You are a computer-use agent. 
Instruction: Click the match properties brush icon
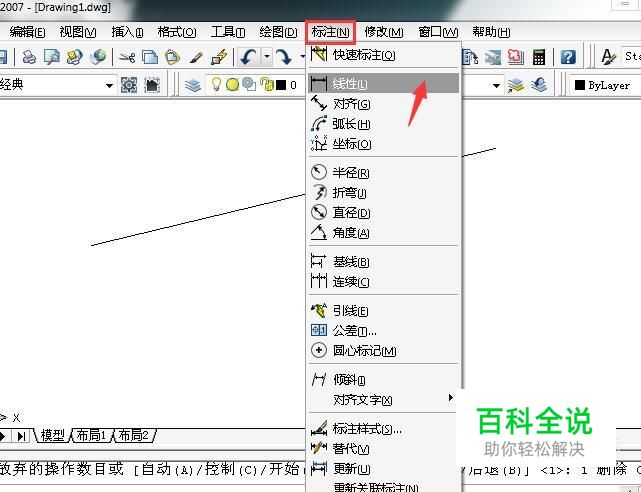(195, 57)
